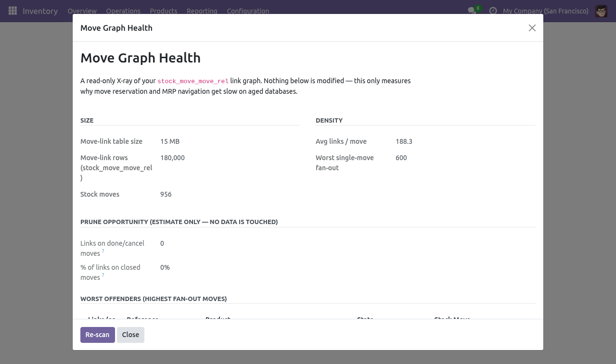Open the Reporting menu
The height and width of the screenshot is (364, 616).
[202, 11]
